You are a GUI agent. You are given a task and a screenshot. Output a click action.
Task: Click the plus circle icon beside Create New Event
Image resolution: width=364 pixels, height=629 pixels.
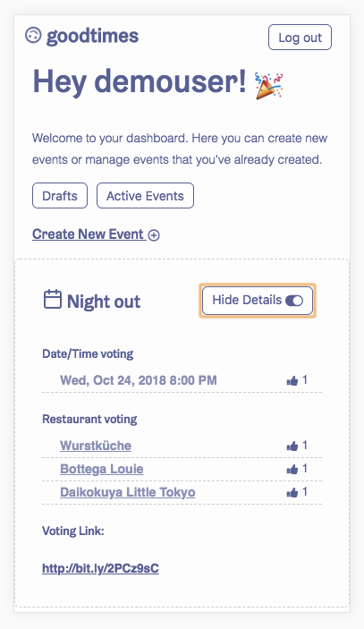pos(154,235)
